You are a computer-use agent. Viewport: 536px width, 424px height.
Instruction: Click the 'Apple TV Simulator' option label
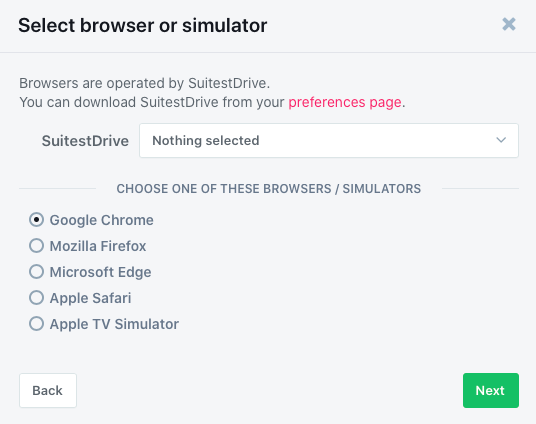[114, 324]
